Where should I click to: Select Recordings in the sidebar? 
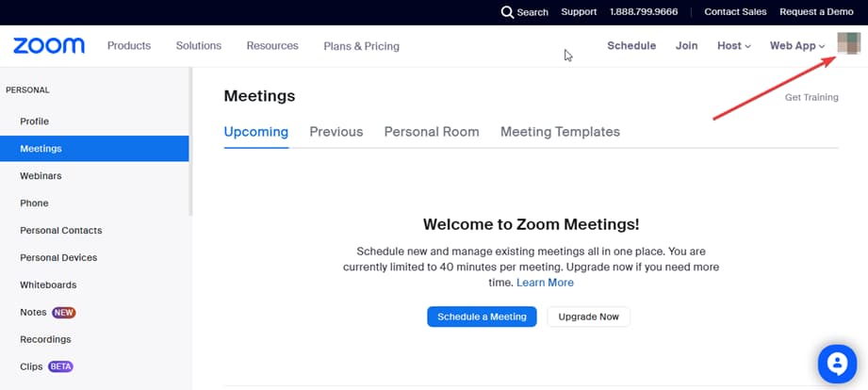46,339
